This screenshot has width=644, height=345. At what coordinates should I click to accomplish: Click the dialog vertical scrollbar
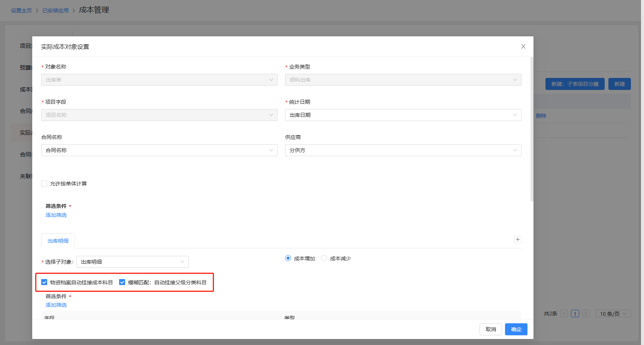(532, 129)
